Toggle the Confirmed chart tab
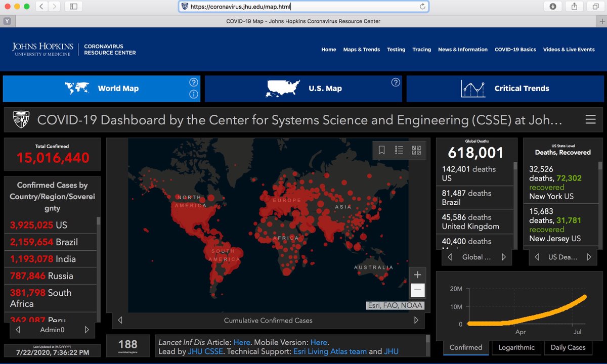 pyautogui.click(x=465, y=347)
